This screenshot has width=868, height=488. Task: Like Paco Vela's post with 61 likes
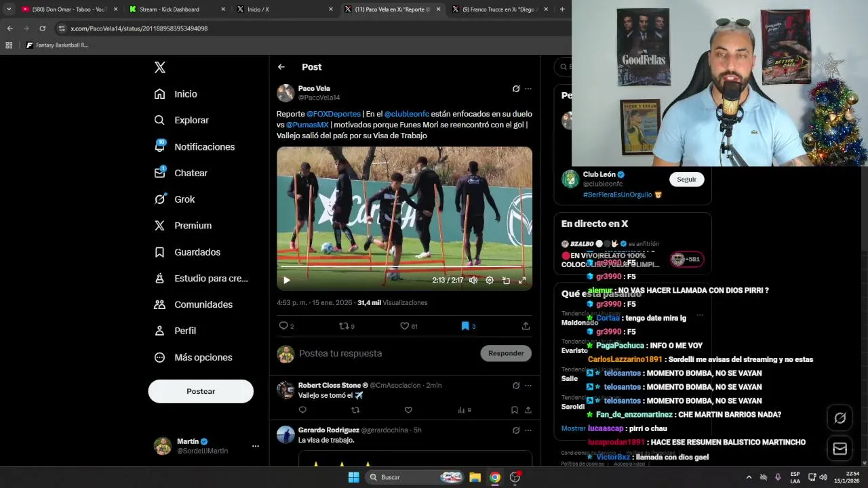coord(408,326)
